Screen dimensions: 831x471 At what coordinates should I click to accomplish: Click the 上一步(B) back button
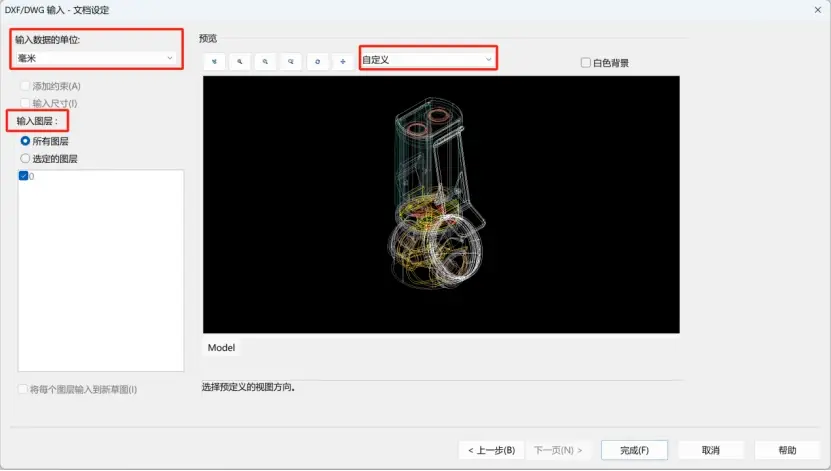[x=491, y=450]
